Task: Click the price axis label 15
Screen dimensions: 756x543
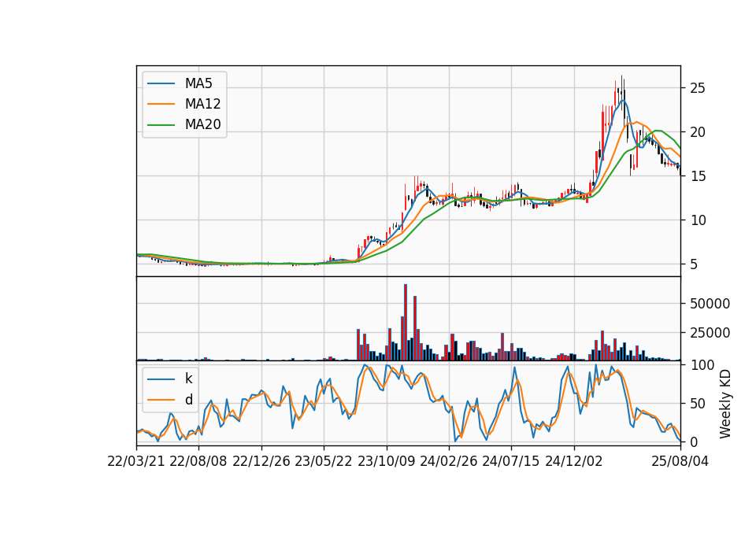Action: (698, 176)
